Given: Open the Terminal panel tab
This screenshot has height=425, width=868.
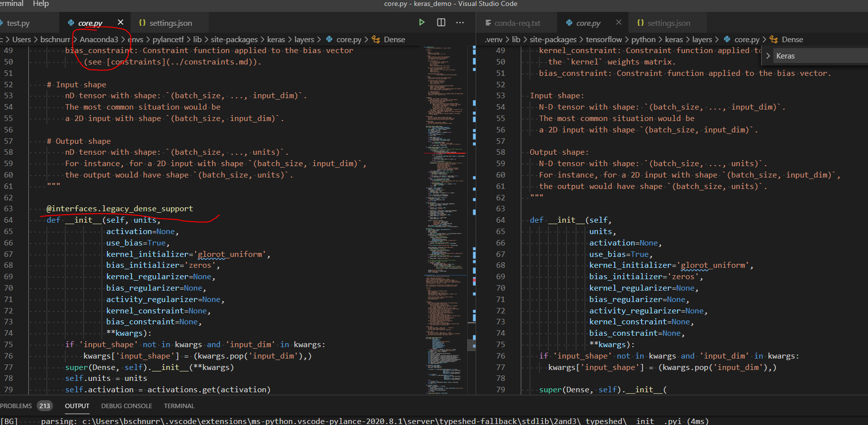Looking at the screenshot, I should click(x=179, y=406).
